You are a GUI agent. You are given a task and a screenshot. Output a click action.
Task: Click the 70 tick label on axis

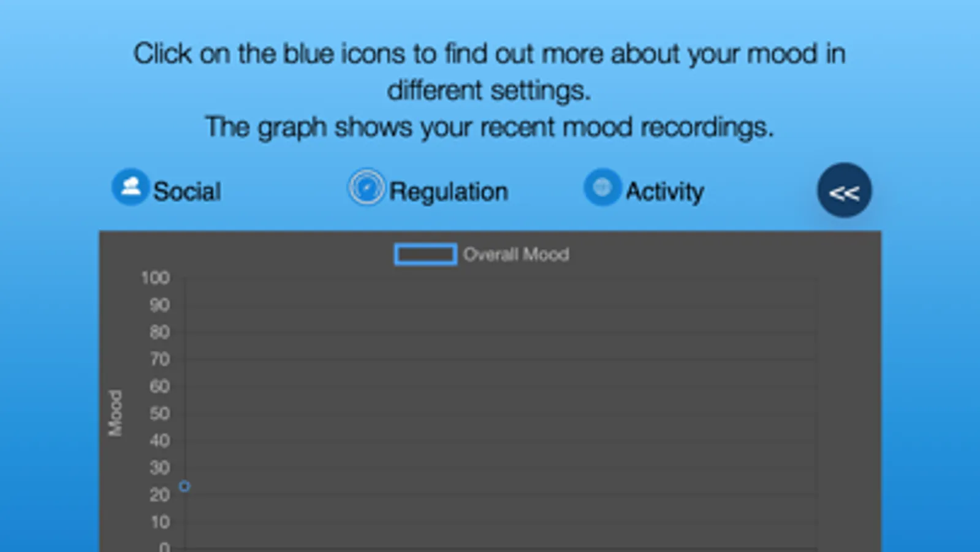click(159, 359)
